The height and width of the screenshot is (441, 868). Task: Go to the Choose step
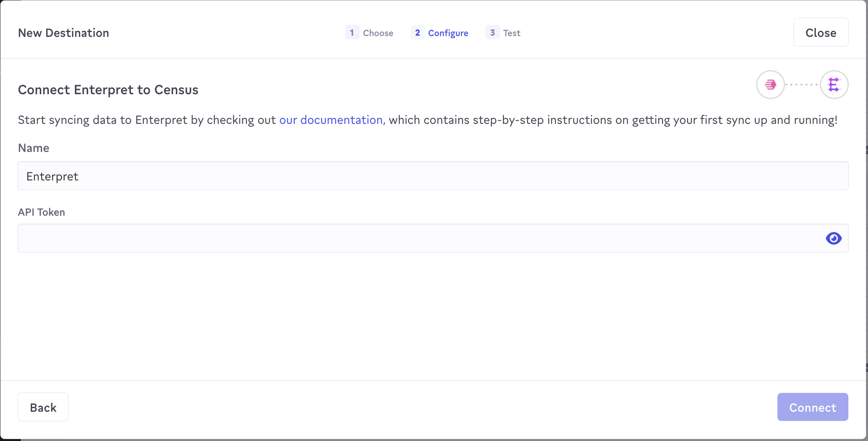click(x=378, y=33)
